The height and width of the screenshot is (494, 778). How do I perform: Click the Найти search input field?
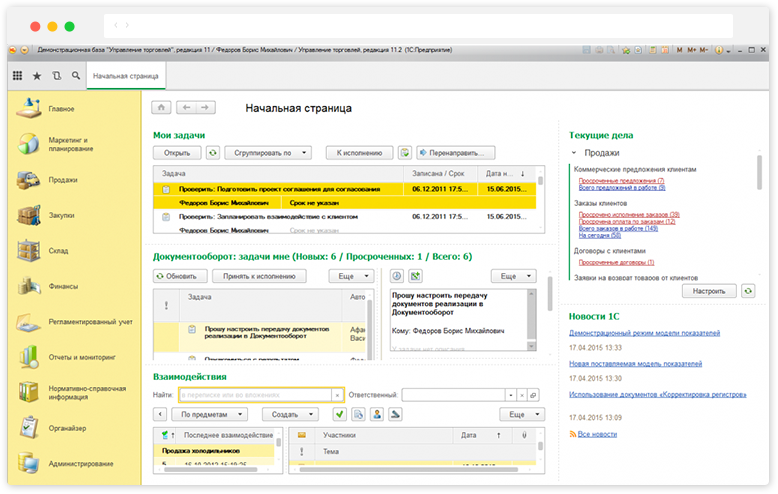point(255,395)
